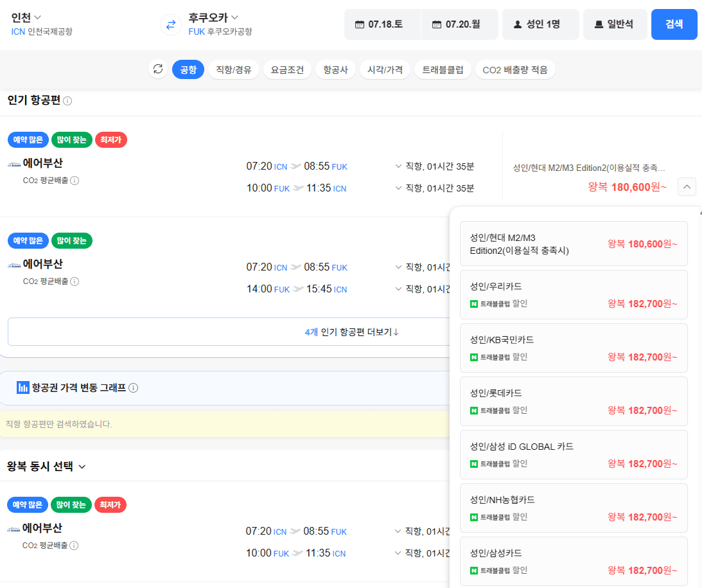This screenshot has width=702, height=588.
Task: Click the 왕복 180,600원~ price in first card
Action: (x=627, y=187)
